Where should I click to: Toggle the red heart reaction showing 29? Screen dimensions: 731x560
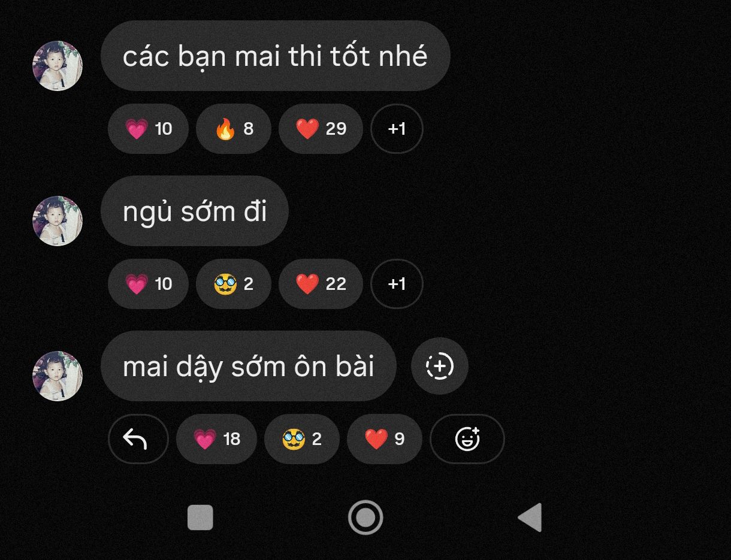[x=321, y=129]
